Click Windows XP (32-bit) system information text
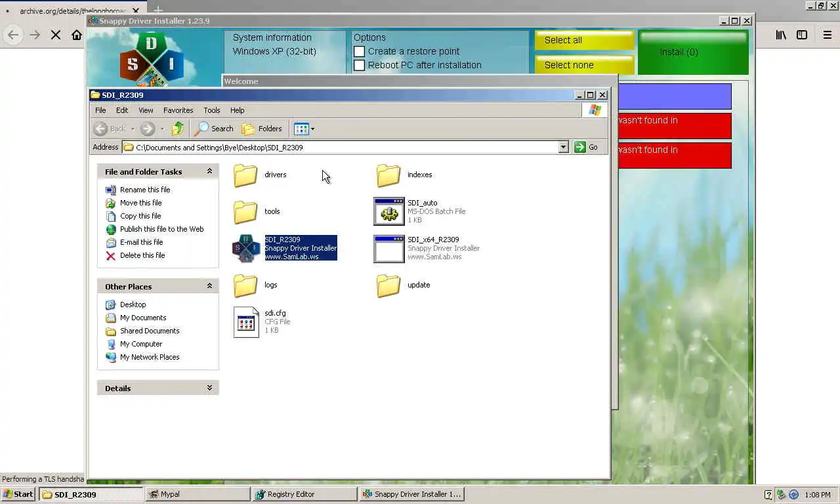Viewport: 840px width, 504px height. pos(274,51)
